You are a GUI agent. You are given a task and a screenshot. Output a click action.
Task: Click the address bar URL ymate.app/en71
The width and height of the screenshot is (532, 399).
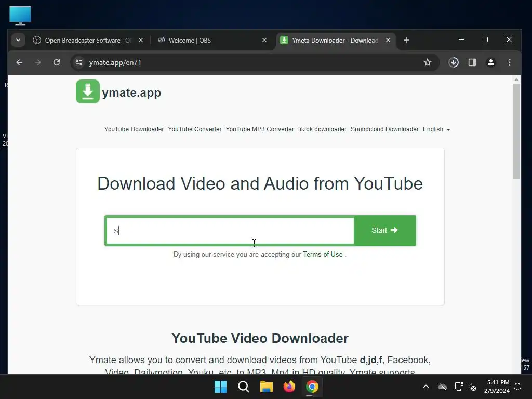click(115, 62)
